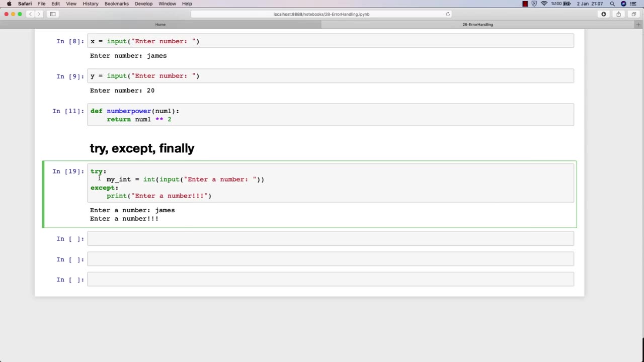Open the Safari application menu
This screenshot has width=644, height=362.
pyautogui.click(x=25, y=4)
